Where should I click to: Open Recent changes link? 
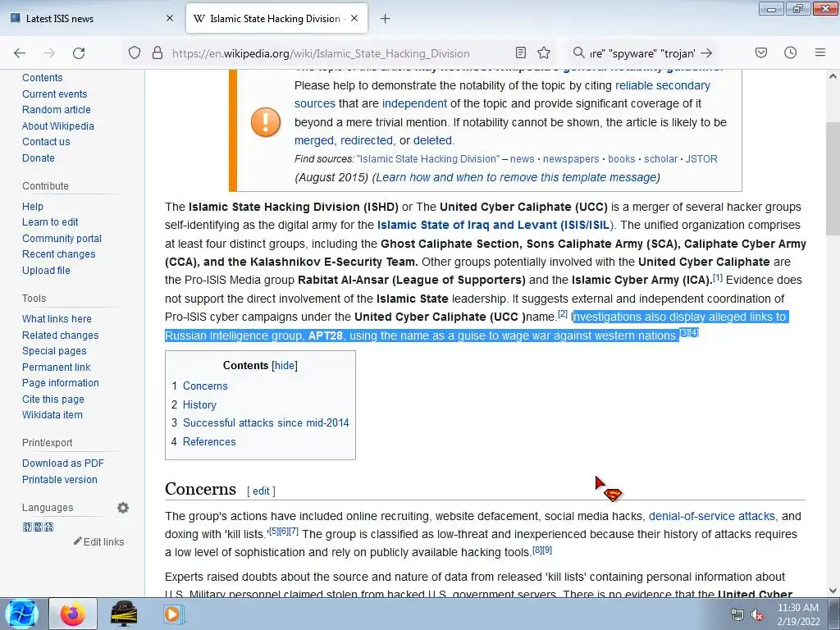pos(58,254)
